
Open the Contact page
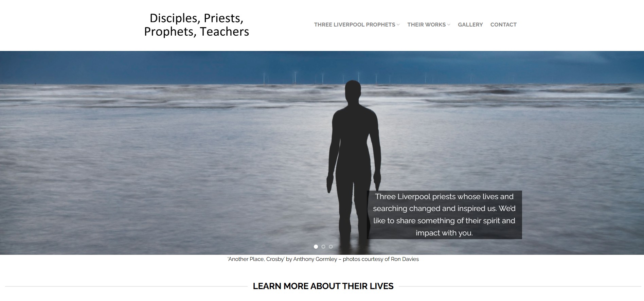click(x=503, y=24)
